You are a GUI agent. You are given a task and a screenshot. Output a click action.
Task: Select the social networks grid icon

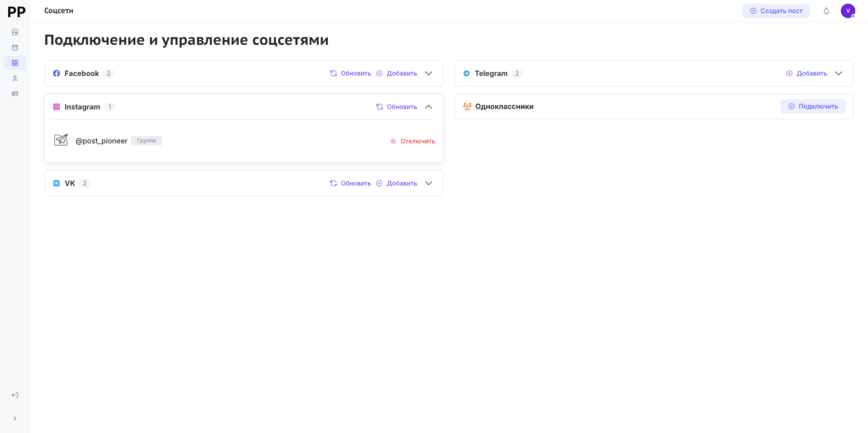coord(15,63)
